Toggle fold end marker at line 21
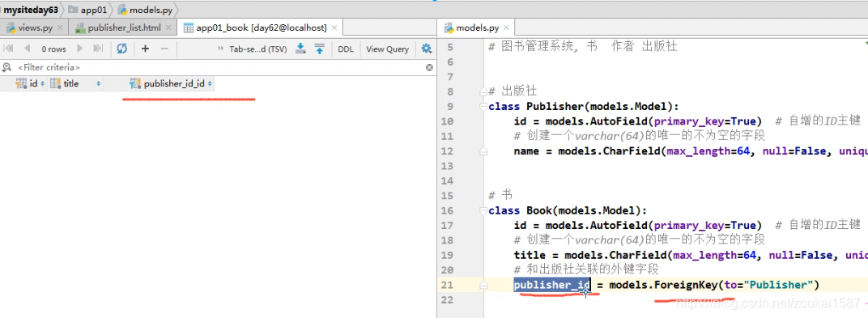The width and height of the screenshot is (868, 318). pos(483,286)
